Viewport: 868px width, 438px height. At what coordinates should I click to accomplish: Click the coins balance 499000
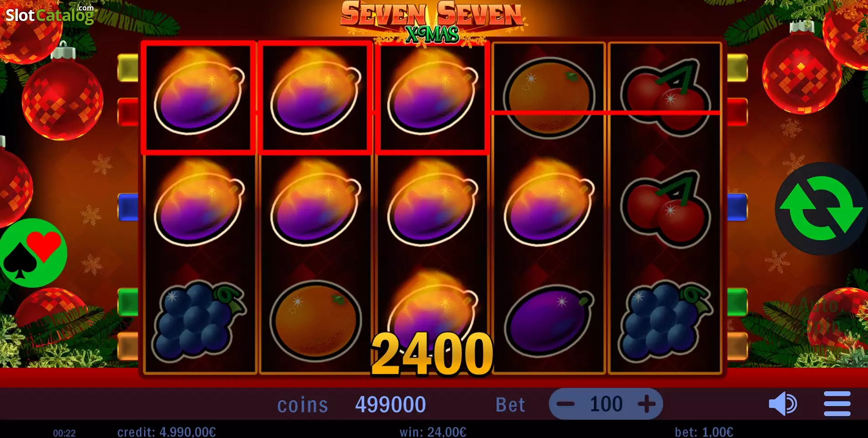click(x=391, y=404)
